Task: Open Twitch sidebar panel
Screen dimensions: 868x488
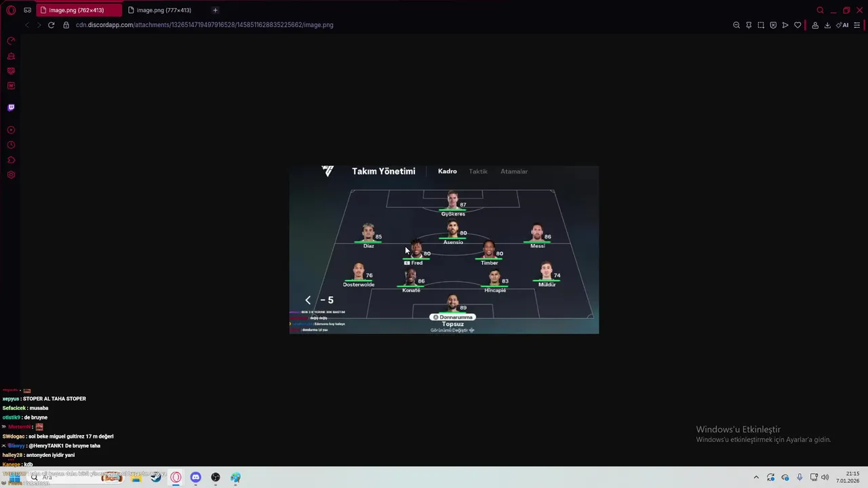Action: tap(11, 108)
